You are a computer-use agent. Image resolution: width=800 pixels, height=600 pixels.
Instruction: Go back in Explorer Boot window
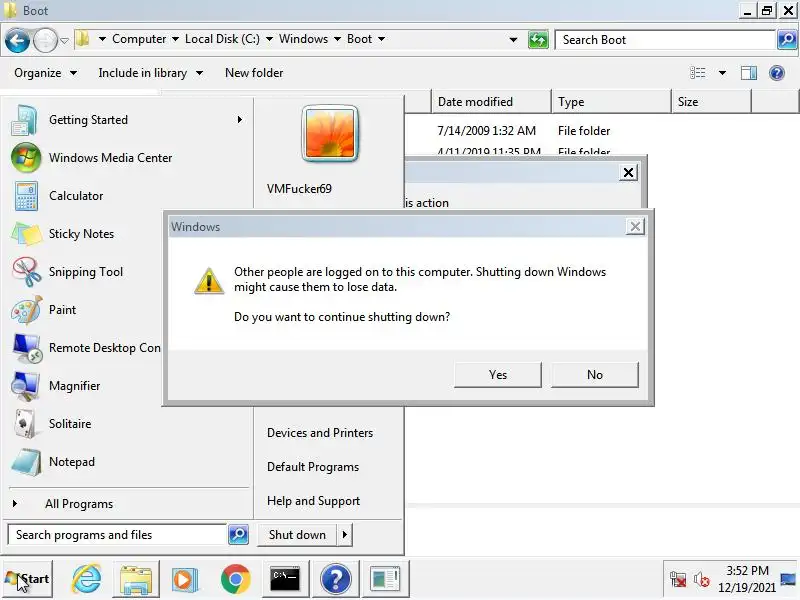point(17,40)
